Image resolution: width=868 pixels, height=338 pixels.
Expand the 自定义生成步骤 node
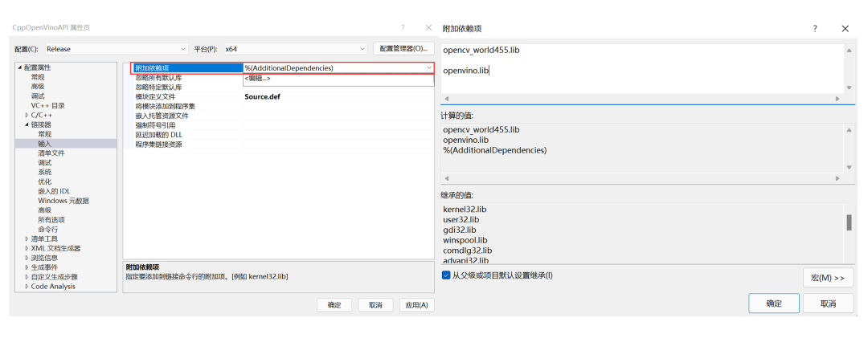[x=27, y=277]
